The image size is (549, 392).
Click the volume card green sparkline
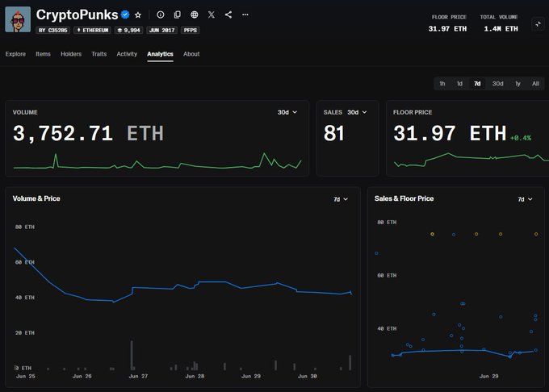(157, 161)
